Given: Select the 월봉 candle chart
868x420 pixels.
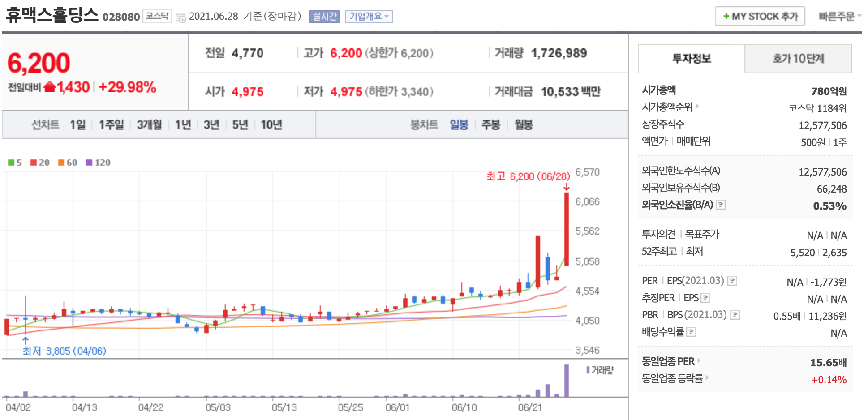Looking at the screenshot, I should point(524,124).
